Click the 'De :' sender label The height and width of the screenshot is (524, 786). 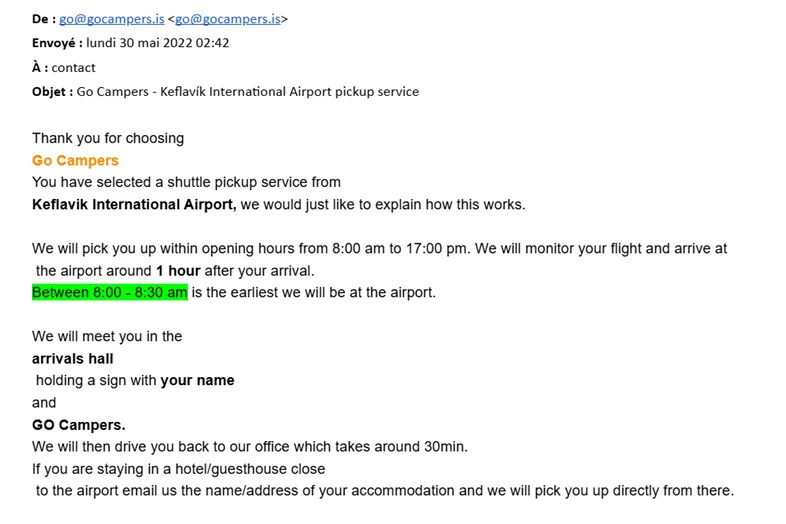tap(44, 19)
